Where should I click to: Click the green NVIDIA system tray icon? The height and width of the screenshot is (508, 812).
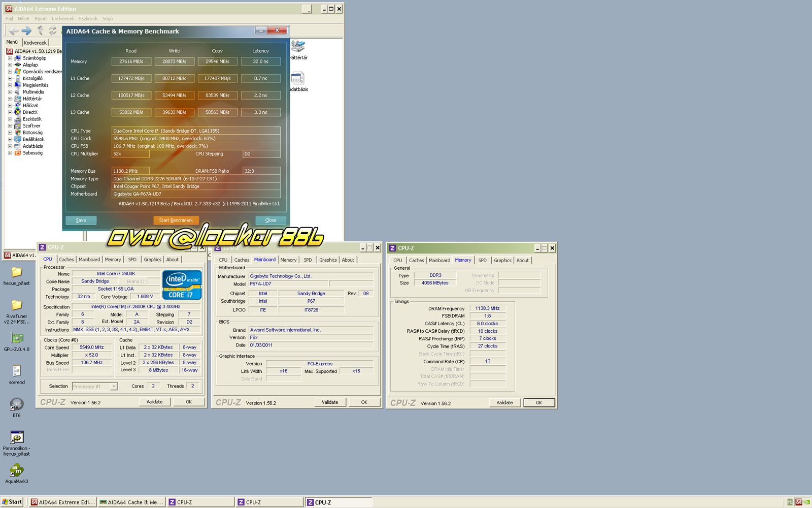pos(806,502)
